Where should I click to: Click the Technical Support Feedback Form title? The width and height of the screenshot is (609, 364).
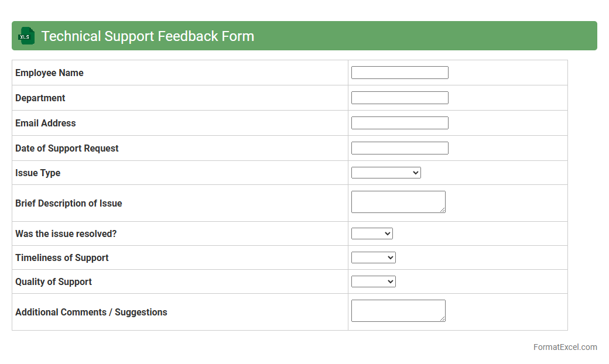pos(148,36)
